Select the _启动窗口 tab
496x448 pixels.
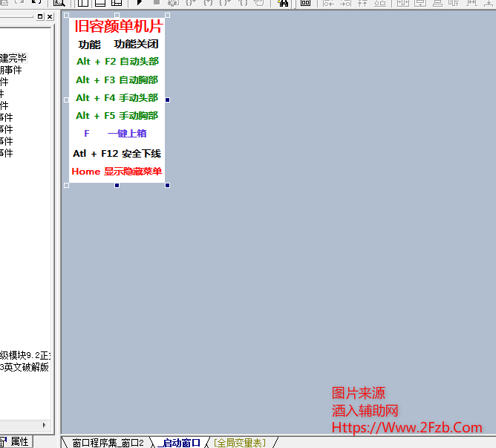[x=180, y=443]
